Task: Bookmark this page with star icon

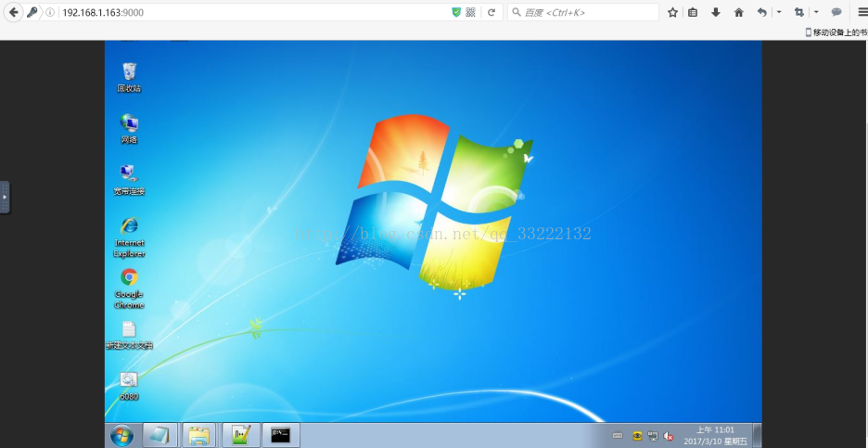Action: click(x=672, y=12)
